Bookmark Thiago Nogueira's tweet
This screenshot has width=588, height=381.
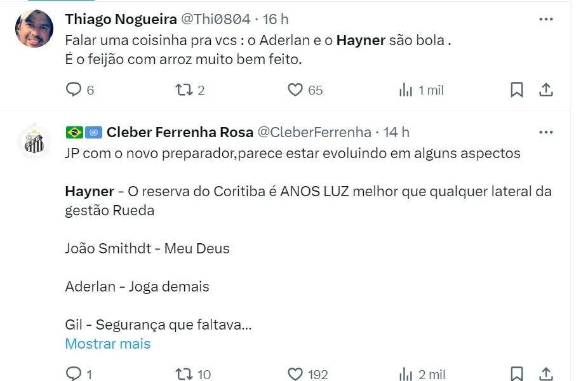coord(517,90)
